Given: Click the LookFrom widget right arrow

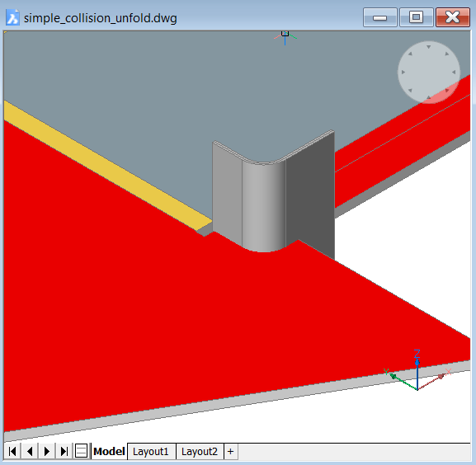Looking at the screenshot, I should [454, 73].
